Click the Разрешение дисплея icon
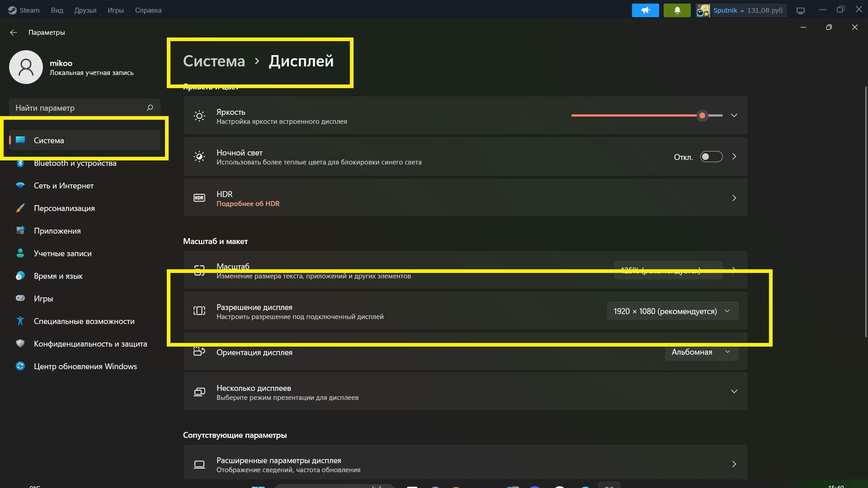The width and height of the screenshot is (868, 488). pos(199,311)
